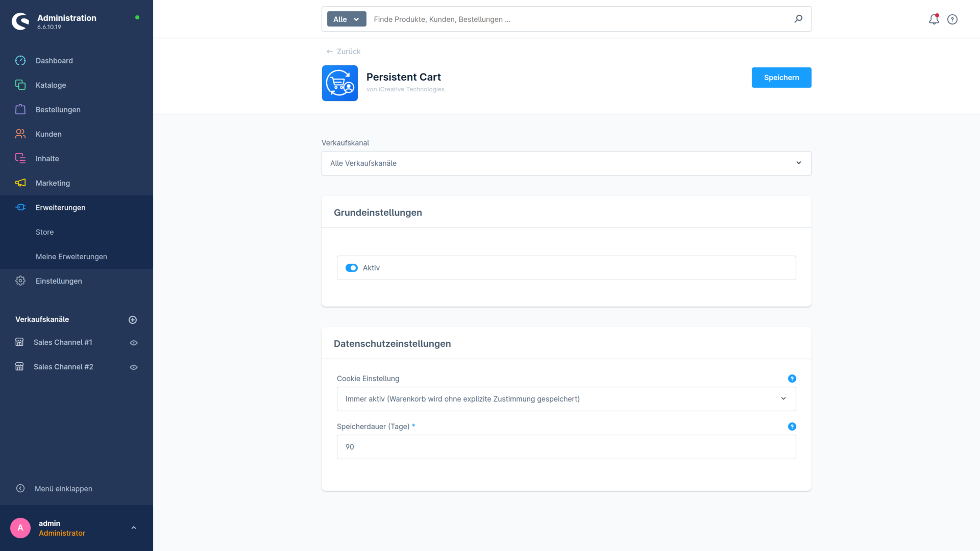The height and width of the screenshot is (551, 980).
Task: Click the Speicherdauer (Tage) input field
Action: click(x=567, y=447)
